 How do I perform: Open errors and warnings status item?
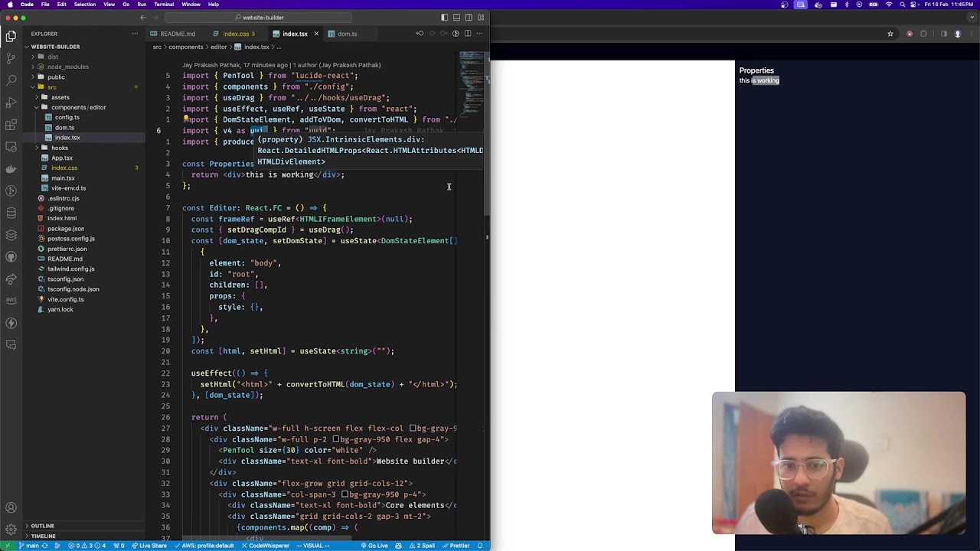click(x=87, y=546)
